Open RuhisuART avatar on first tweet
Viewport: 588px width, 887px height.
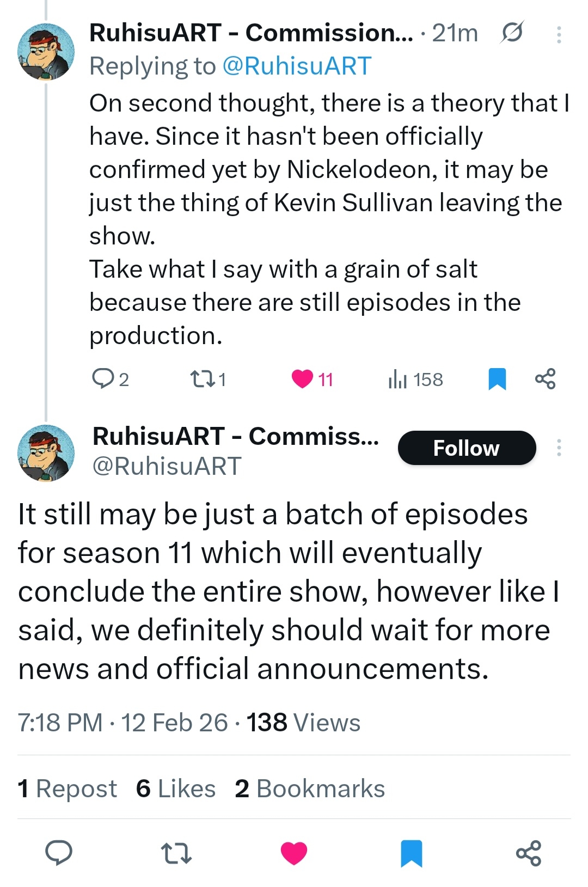click(46, 52)
